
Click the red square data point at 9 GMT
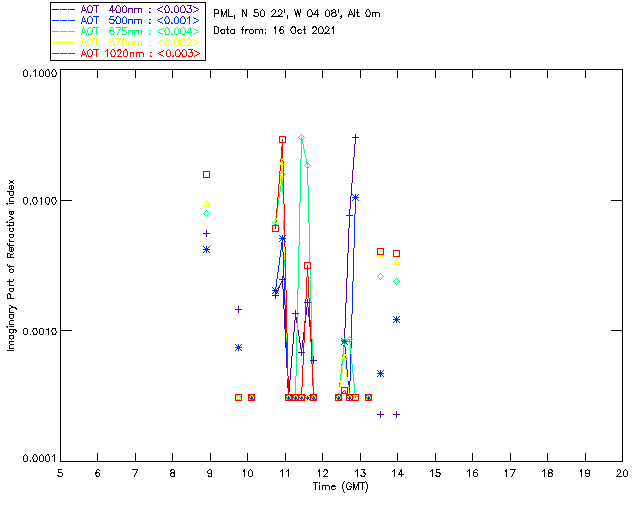point(207,174)
